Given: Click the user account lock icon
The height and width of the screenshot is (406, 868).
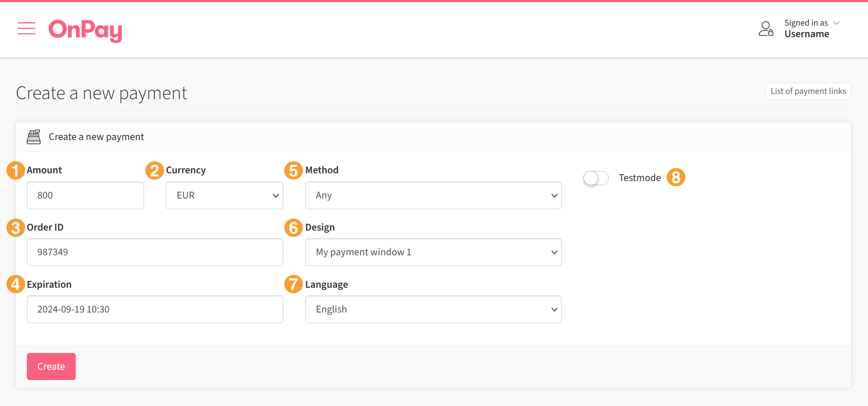Looking at the screenshot, I should click(x=765, y=28).
